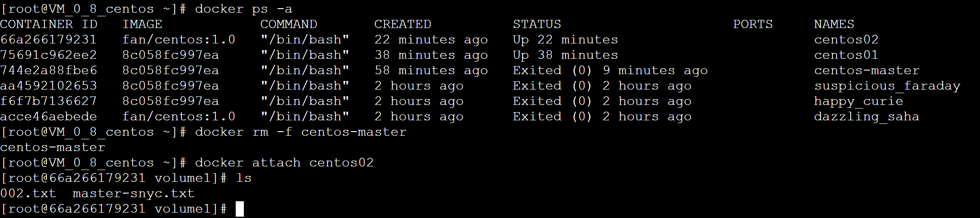This screenshot has height=218, width=980.
Task: Click the STATUS column header
Action: click(x=537, y=24)
